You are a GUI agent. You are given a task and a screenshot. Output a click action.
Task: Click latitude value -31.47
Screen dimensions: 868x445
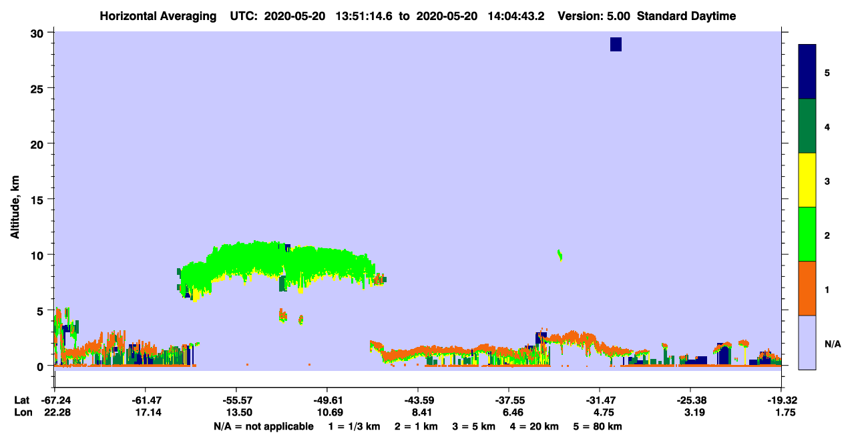click(x=600, y=400)
